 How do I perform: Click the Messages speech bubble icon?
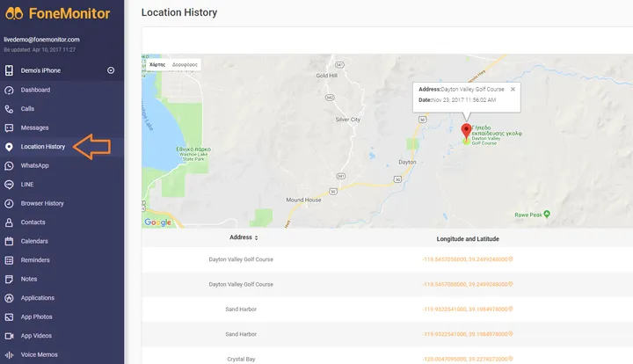tap(9, 127)
